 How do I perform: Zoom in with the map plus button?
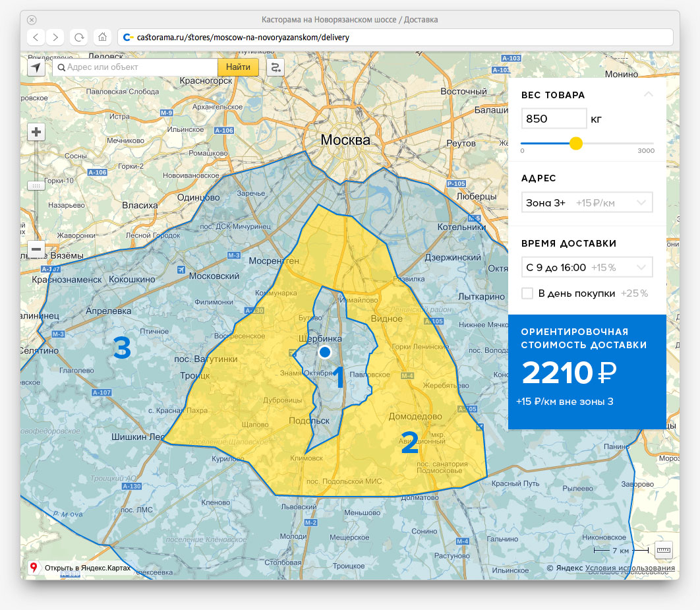click(x=36, y=133)
